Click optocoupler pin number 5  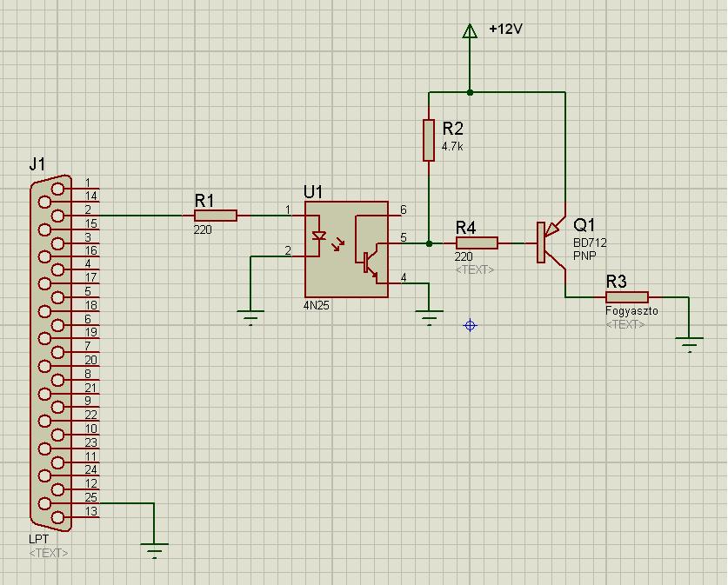pos(404,237)
